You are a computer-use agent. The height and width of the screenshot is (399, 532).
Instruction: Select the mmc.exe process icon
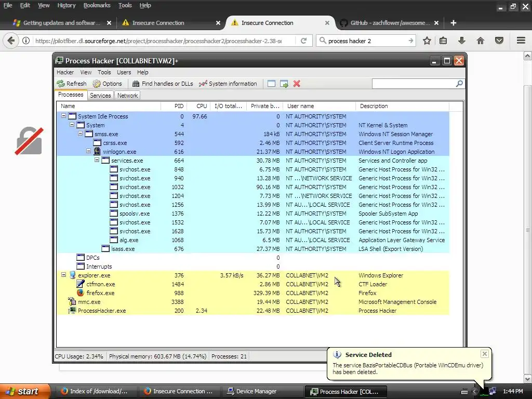(72, 301)
